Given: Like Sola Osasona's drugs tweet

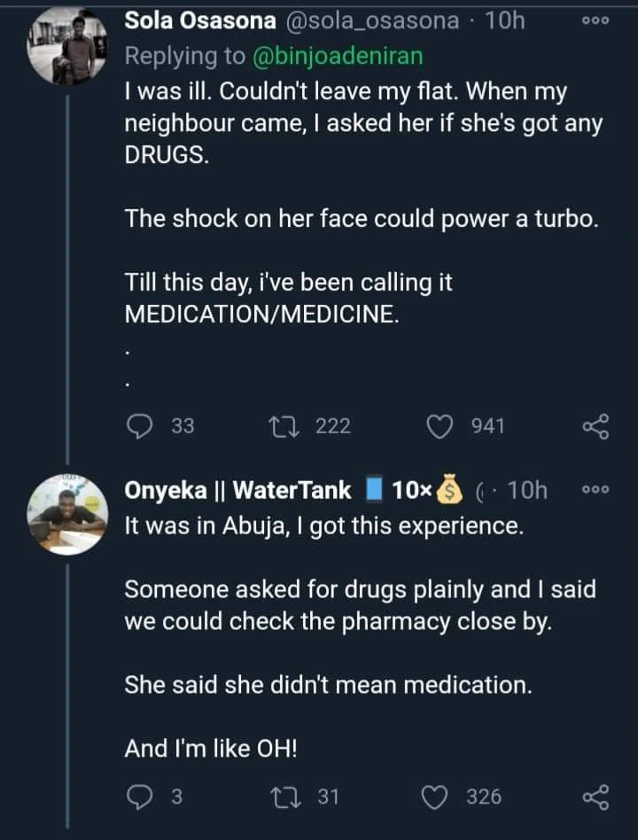Looking at the screenshot, I should (440, 426).
